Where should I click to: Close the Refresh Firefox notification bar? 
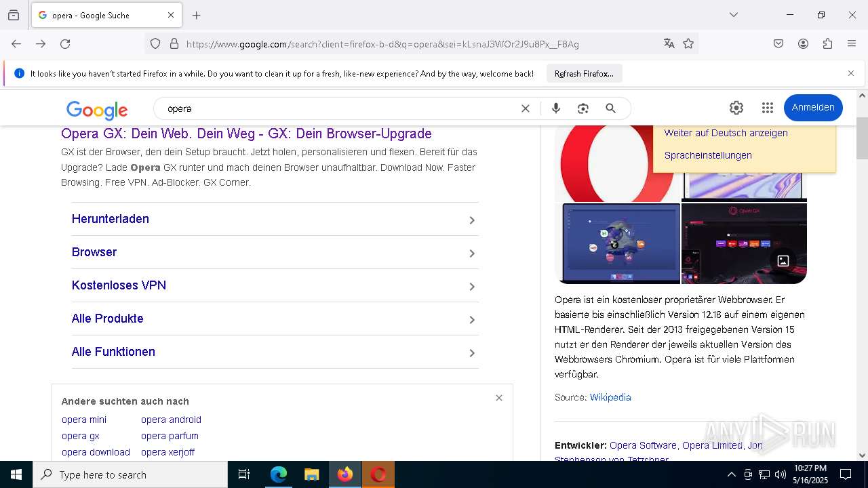[x=851, y=73]
